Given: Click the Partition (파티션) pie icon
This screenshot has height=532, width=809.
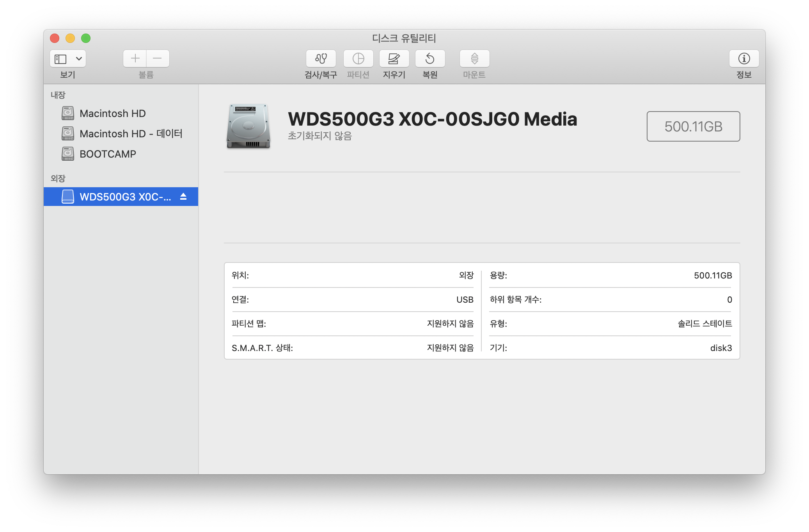Looking at the screenshot, I should click(x=358, y=59).
